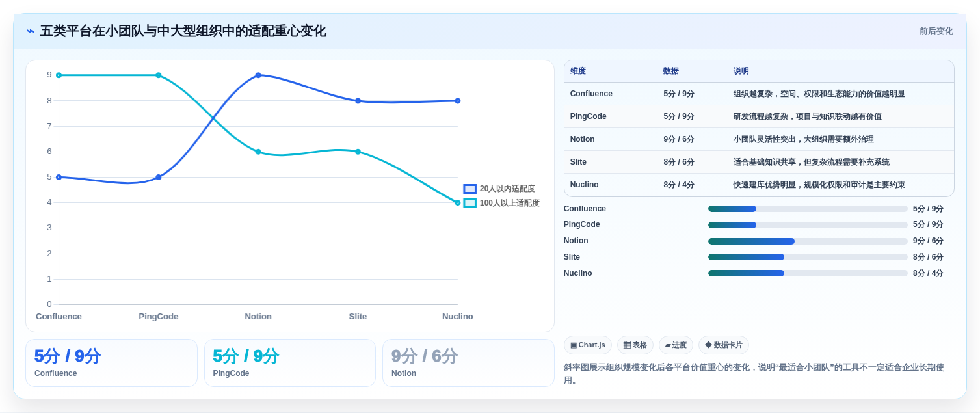The height and width of the screenshot is (413, 980).
Task: Open the PingCode 5分 / 9分 data card
Action: (290, 363)
